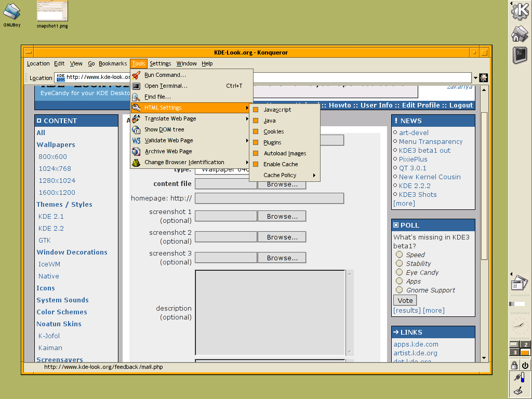This screenshot has height=399, width=532.
Task: Open the location bar history dropdown arrow
Action: click(x=476, y=78)
